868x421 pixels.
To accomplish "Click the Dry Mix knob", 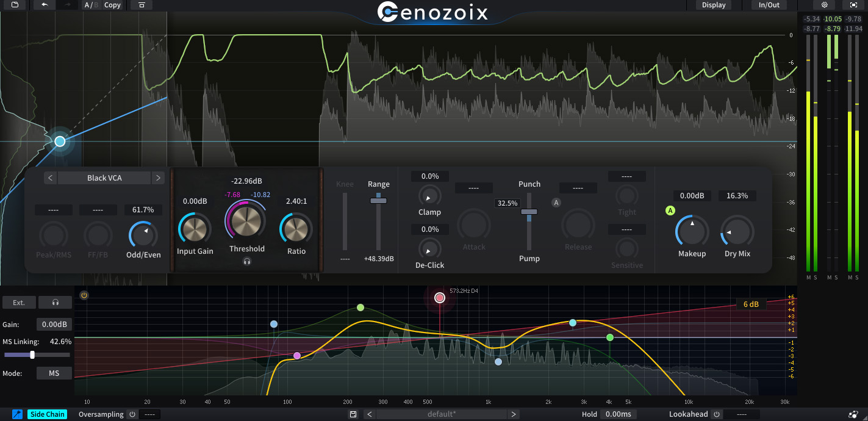I will coord(737,231).
